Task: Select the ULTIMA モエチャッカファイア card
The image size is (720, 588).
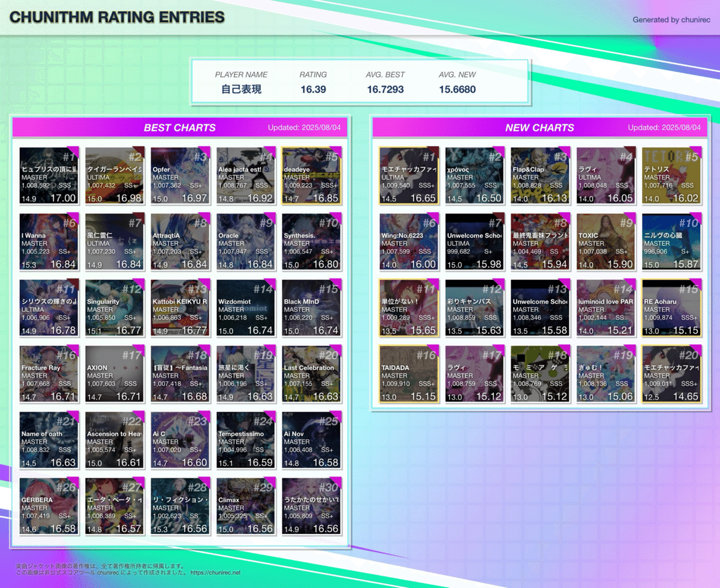Action: 409,176
